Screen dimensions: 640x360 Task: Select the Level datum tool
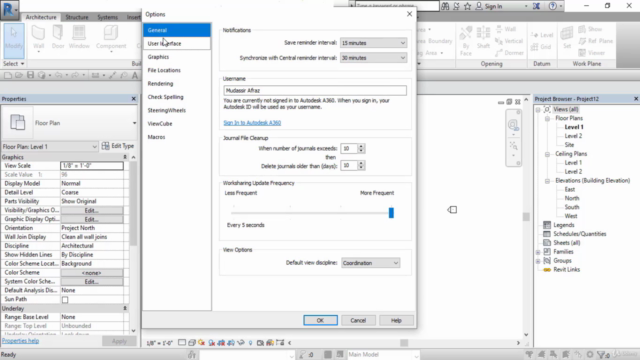pos(542,35)
